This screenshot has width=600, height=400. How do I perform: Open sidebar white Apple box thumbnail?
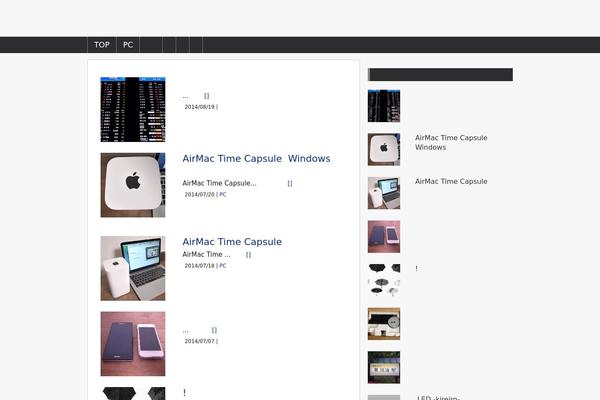384,149
